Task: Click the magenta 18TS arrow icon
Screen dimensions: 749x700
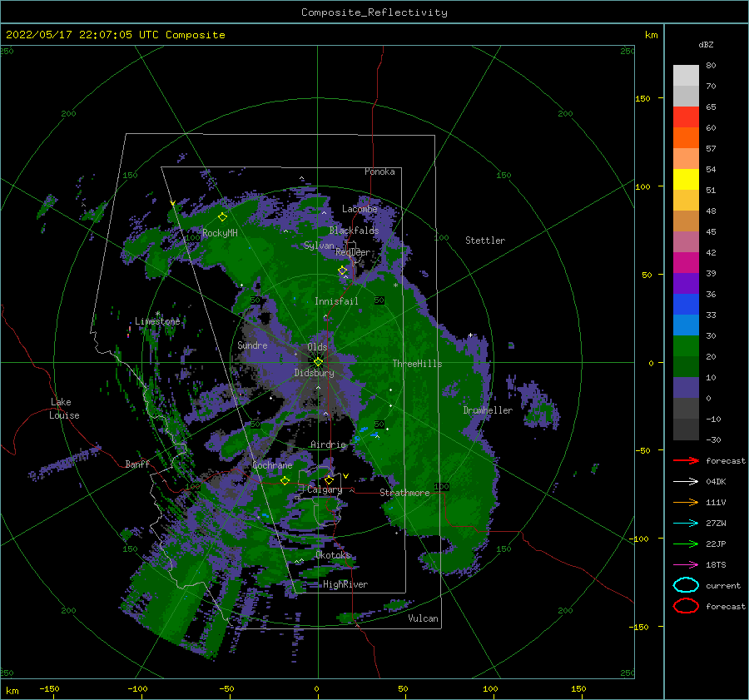Action: point(686,565)
